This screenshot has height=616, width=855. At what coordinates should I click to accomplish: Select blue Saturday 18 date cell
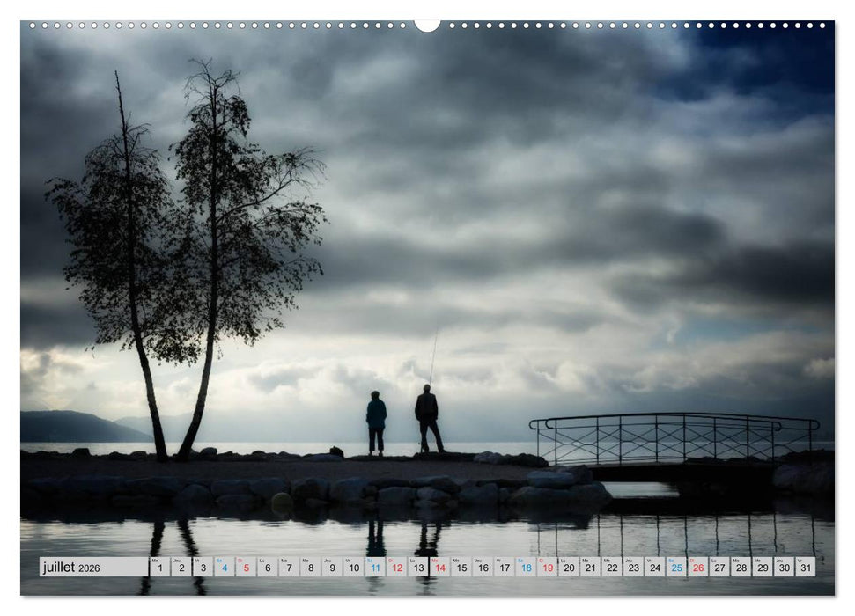coord(526,568)
